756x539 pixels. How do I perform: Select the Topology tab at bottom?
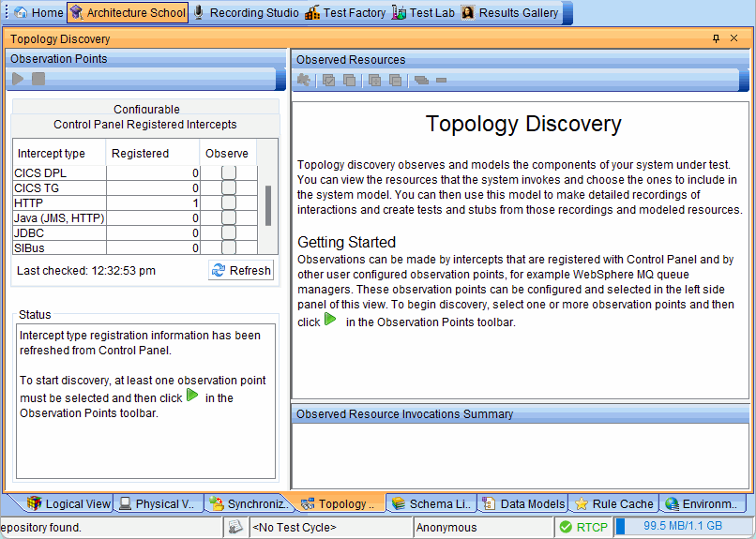339,503
